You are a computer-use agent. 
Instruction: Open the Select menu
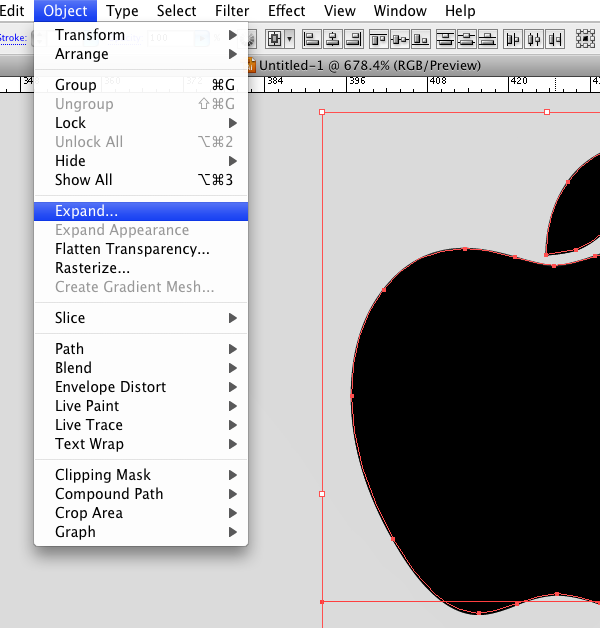pyautogui.click(x=176, y=11)
